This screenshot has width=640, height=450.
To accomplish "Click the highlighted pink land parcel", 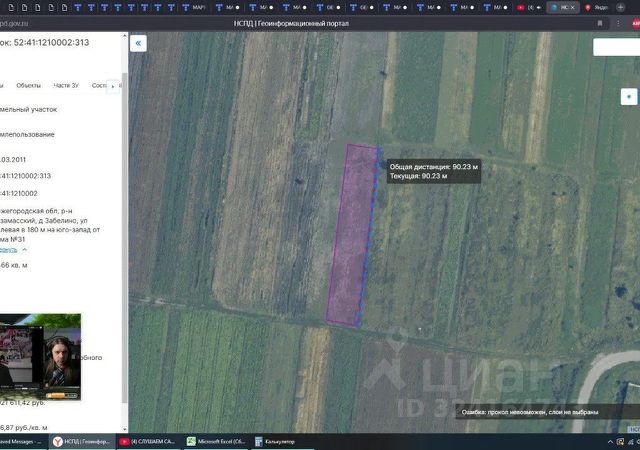I will click(352, 235).
